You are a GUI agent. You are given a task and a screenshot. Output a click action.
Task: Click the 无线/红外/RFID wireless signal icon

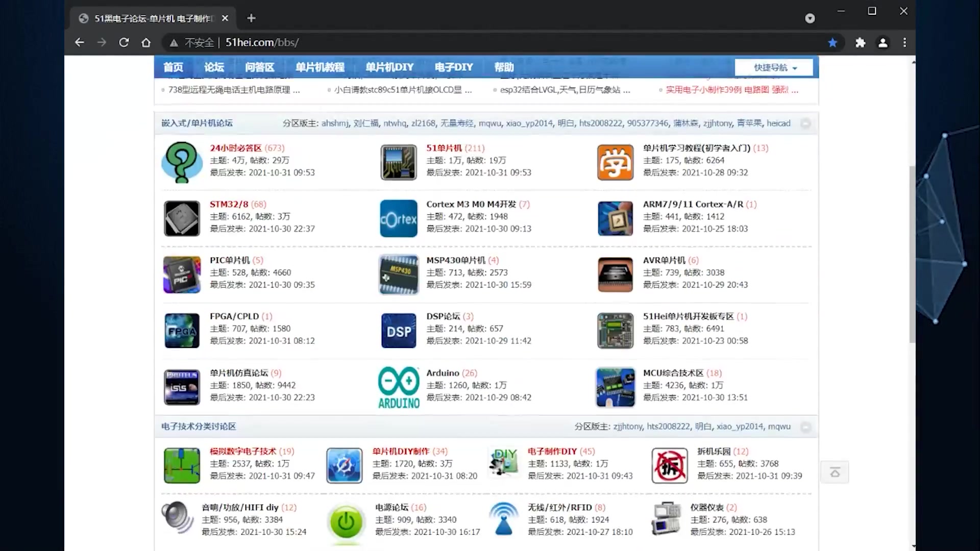504,518
